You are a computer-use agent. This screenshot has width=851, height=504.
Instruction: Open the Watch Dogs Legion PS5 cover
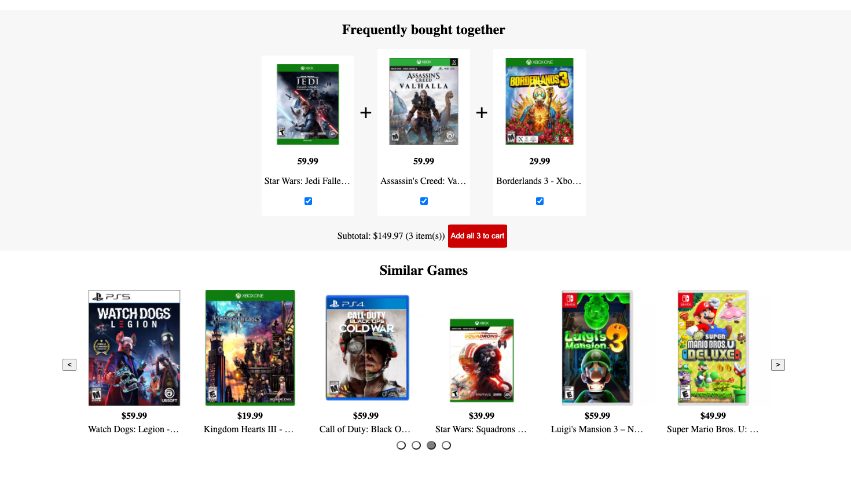(x=134, y=348)
